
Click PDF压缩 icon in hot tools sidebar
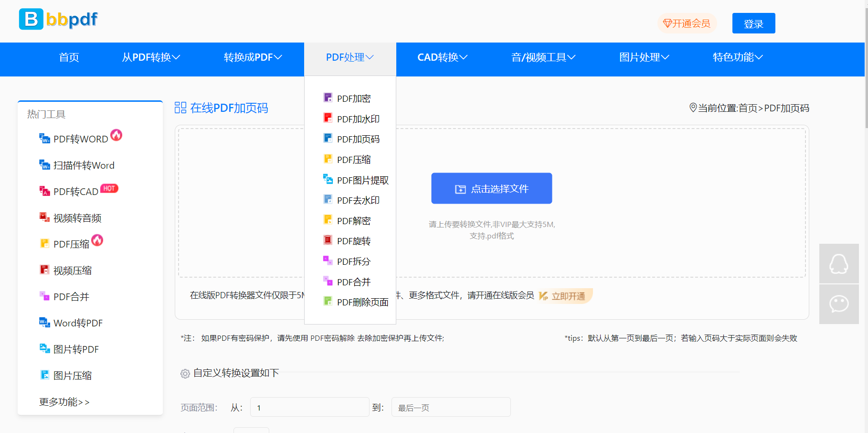(x=44, y=244)
